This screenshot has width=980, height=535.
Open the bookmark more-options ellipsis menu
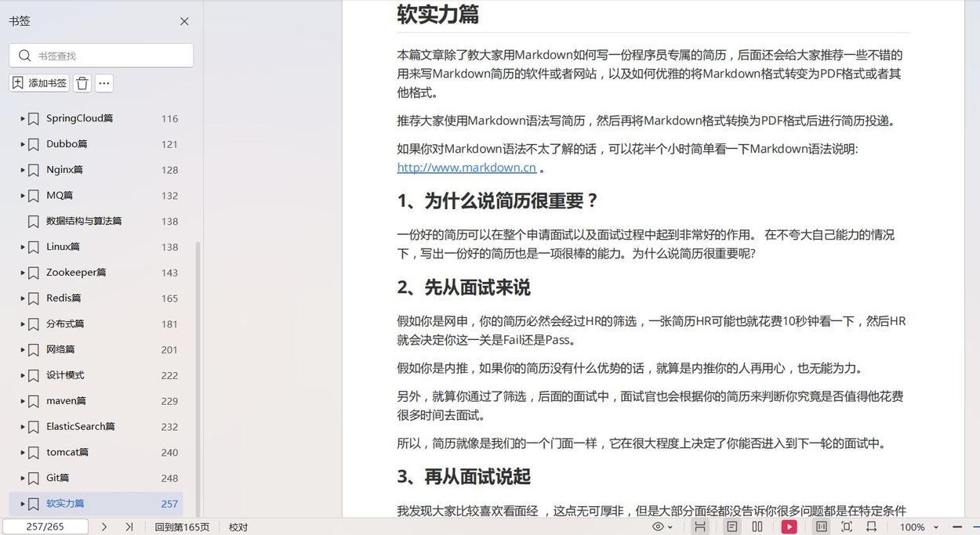(x=104, y=83)
